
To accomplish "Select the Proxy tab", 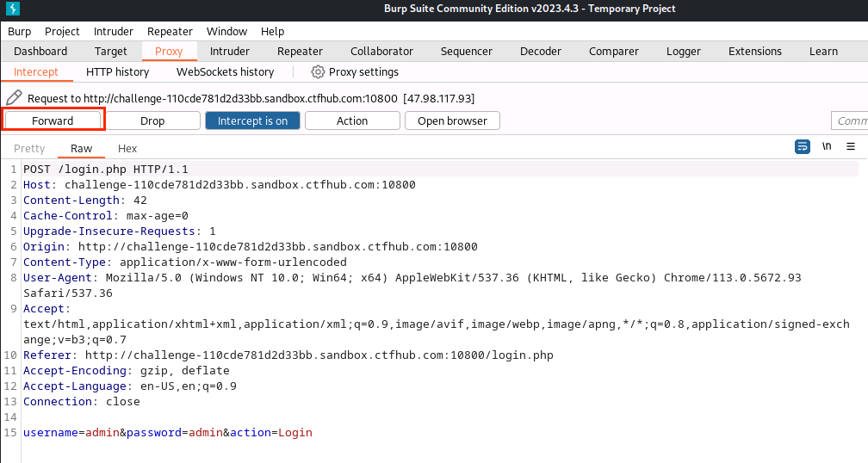I will 169,52.
